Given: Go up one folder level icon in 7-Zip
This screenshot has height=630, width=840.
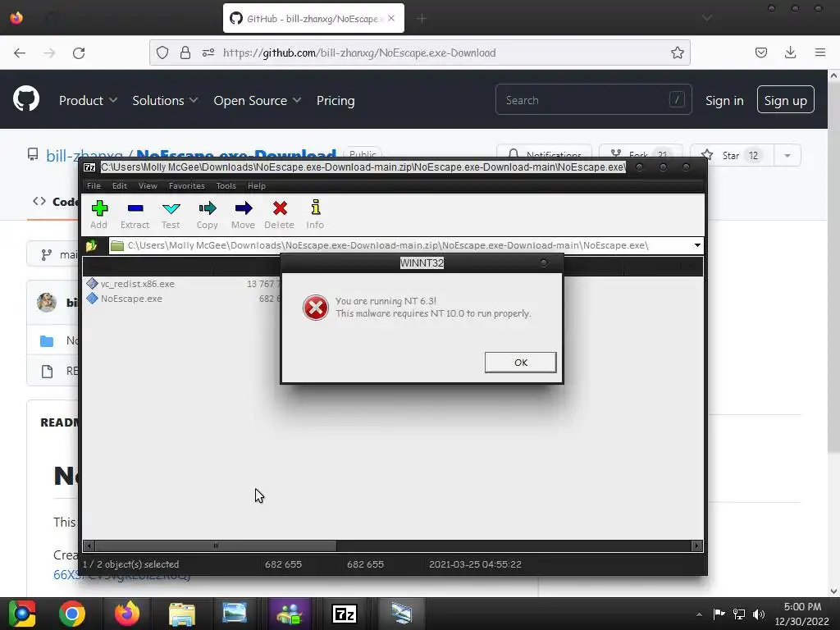Looking at the screenshot, I should pos(92,245).
